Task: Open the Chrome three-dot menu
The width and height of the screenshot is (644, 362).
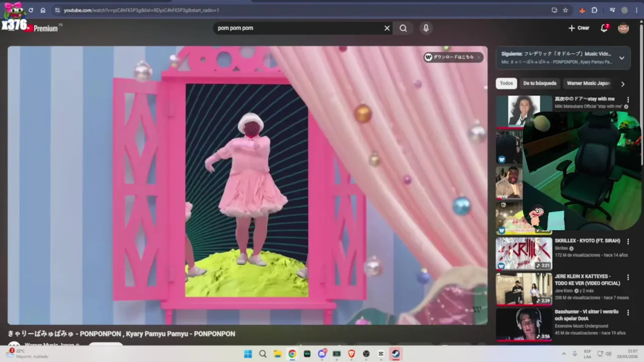Action: tap(636, 10)
